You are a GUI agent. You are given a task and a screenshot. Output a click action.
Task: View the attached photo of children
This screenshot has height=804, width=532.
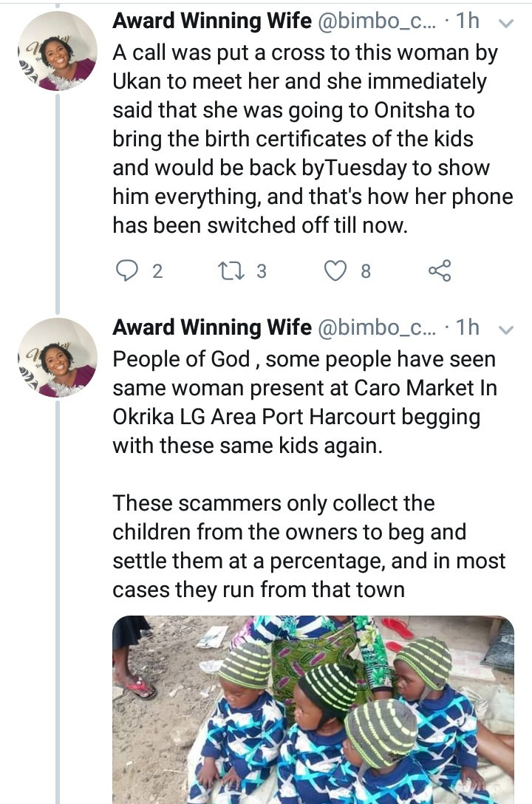tap(313, 709)
